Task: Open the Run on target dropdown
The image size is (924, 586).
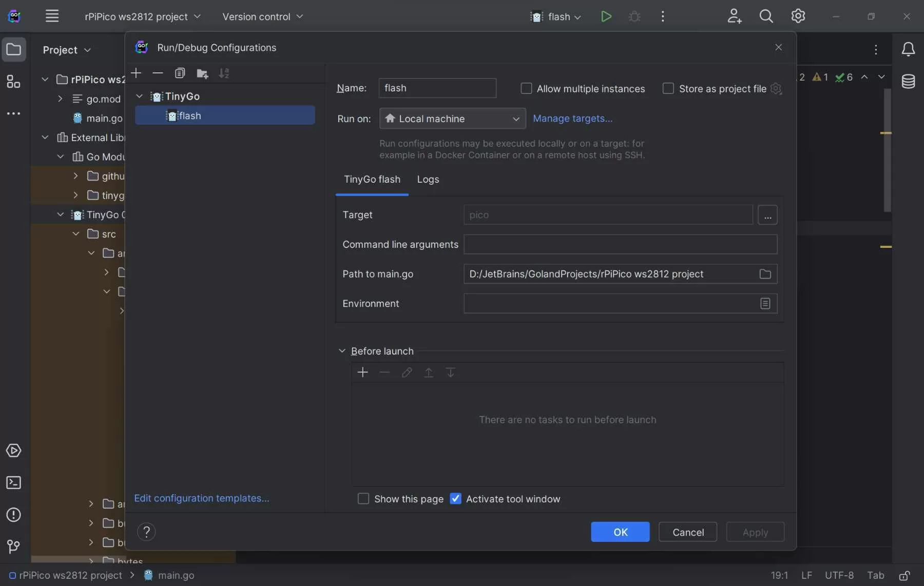Action: pos(452,119)
